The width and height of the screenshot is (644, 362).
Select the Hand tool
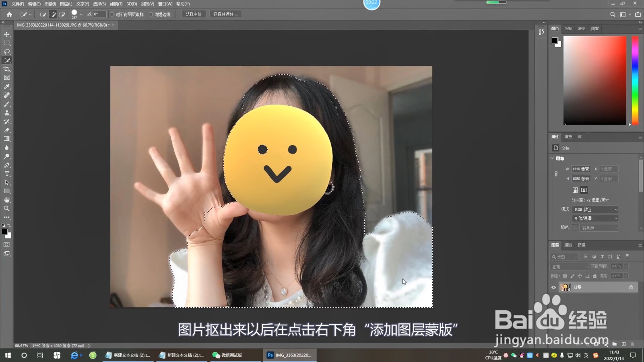click(6, 200)
